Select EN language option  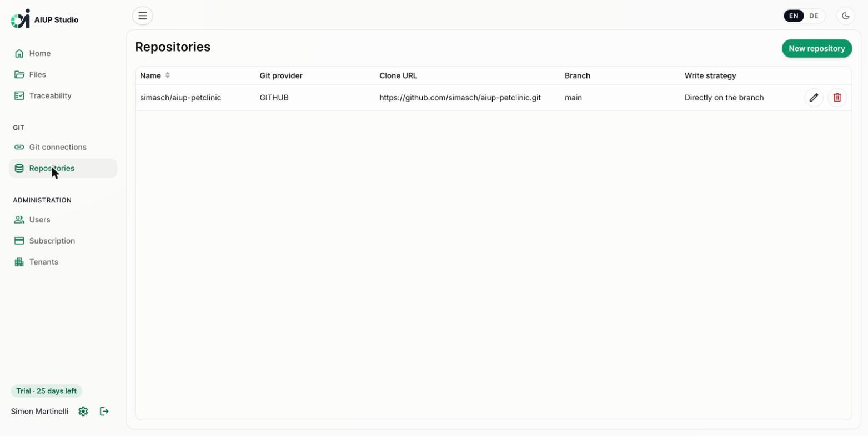(794, 16)
